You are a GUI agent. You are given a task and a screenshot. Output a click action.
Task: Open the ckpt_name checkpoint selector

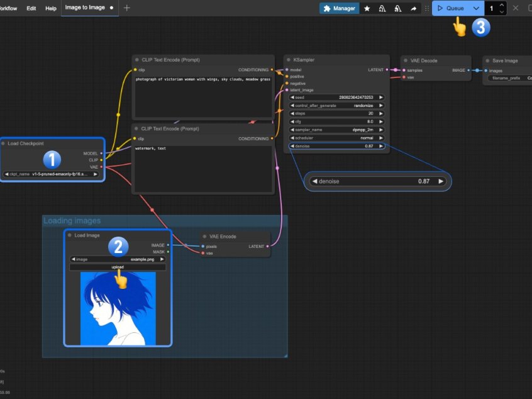[x=50, y=174]
